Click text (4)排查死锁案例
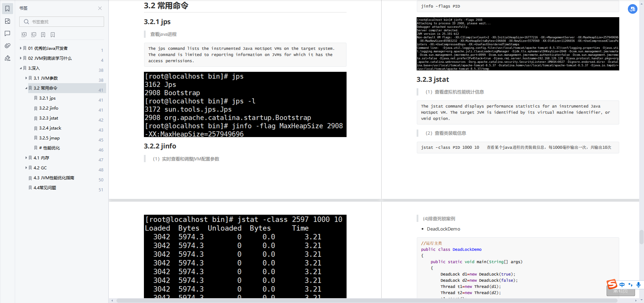The height and width of the screenshot is (303, 644). pos(439,219)
